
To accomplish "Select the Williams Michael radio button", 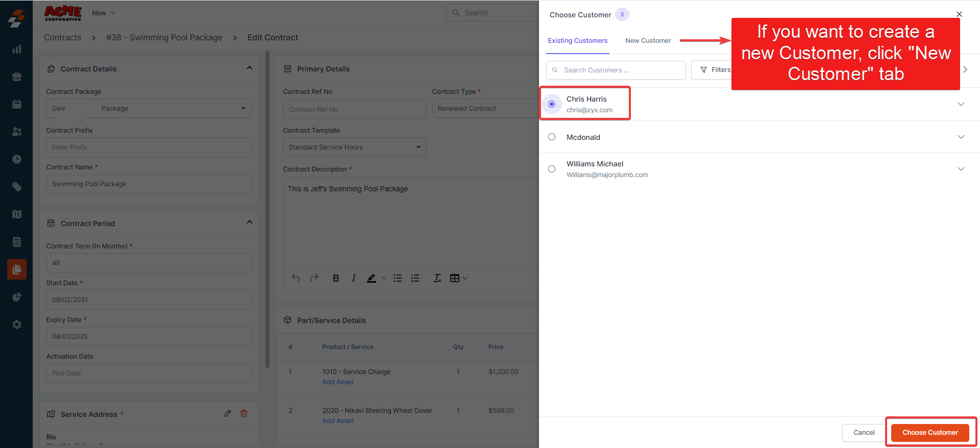I will 552,169.
